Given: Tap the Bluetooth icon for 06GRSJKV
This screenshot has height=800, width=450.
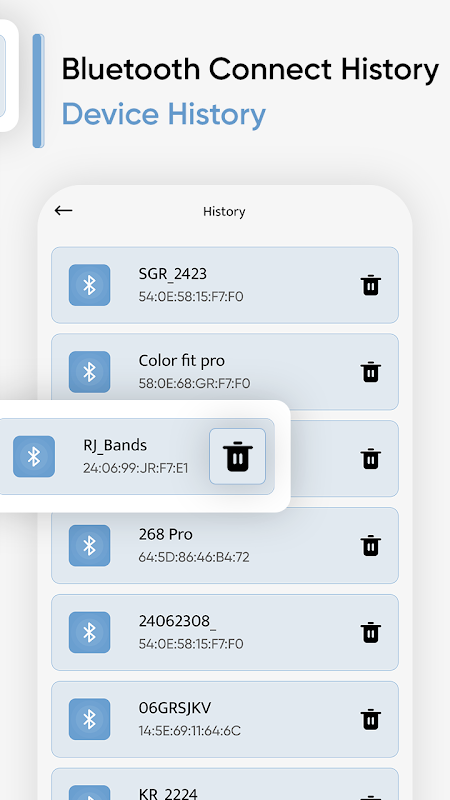Looking at the screenshot, I should tap(89, 719).
